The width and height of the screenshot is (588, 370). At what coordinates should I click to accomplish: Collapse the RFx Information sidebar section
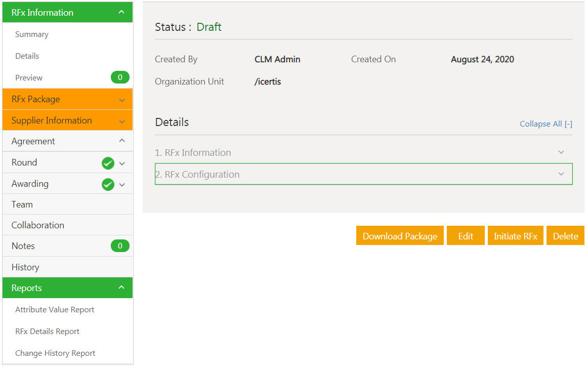click(121, 12)
